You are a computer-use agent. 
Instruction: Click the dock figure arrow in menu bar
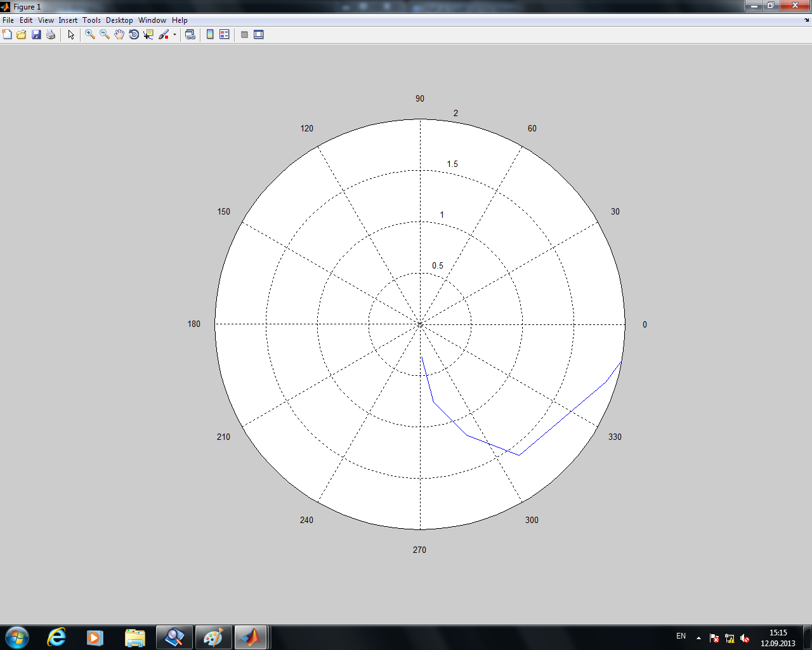click(807, 20)
